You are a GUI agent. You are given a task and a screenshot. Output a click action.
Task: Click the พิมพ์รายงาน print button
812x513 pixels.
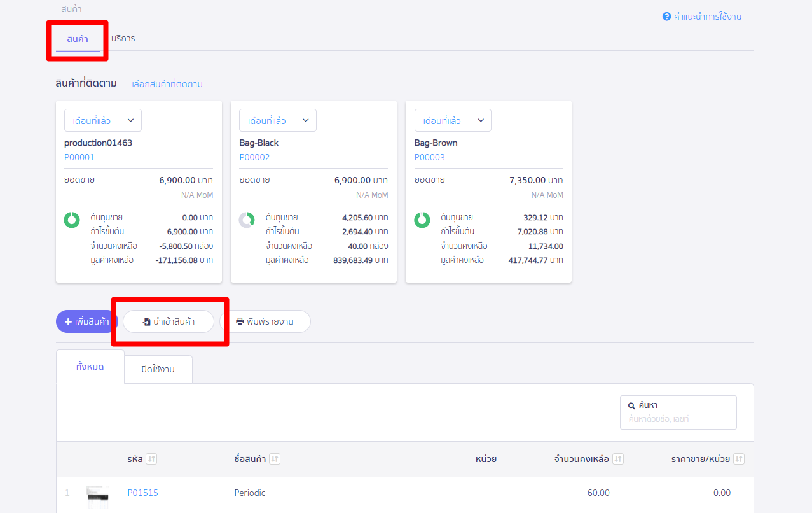pyautogui.click(x=265, y=321)
